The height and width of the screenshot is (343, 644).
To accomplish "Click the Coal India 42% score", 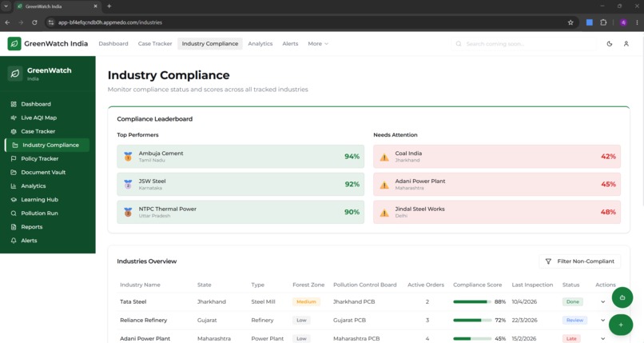I will point(608,157).
